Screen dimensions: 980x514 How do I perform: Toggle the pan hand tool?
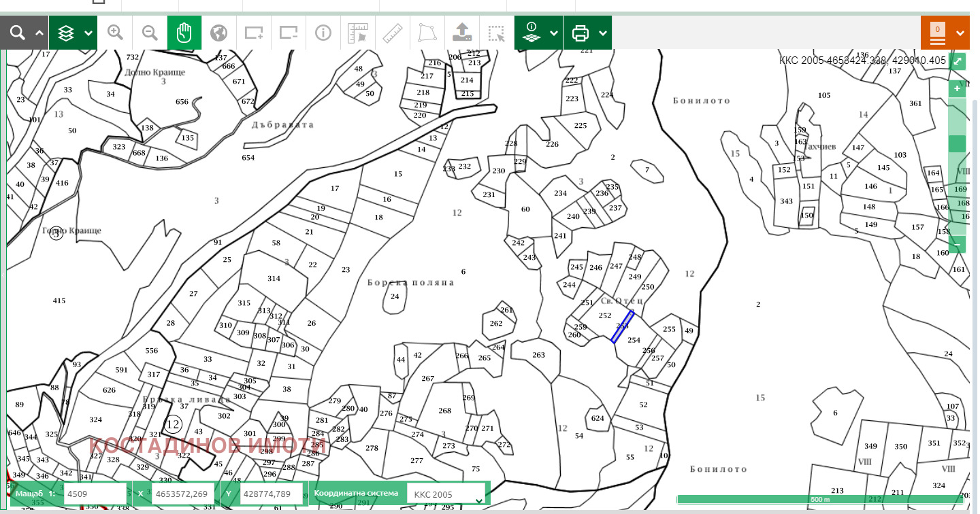click(x=184, y=33)
